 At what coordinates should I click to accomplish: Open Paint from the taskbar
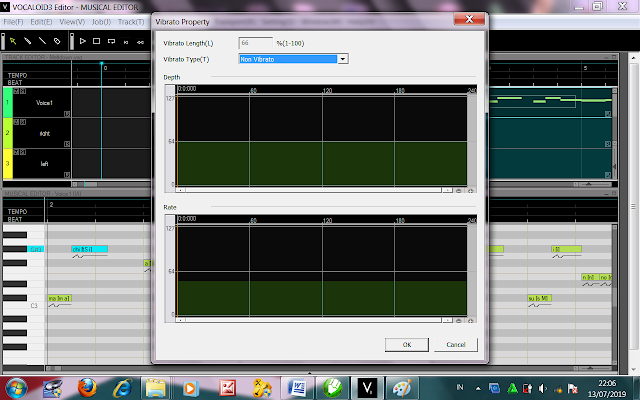tap(402, 388)
